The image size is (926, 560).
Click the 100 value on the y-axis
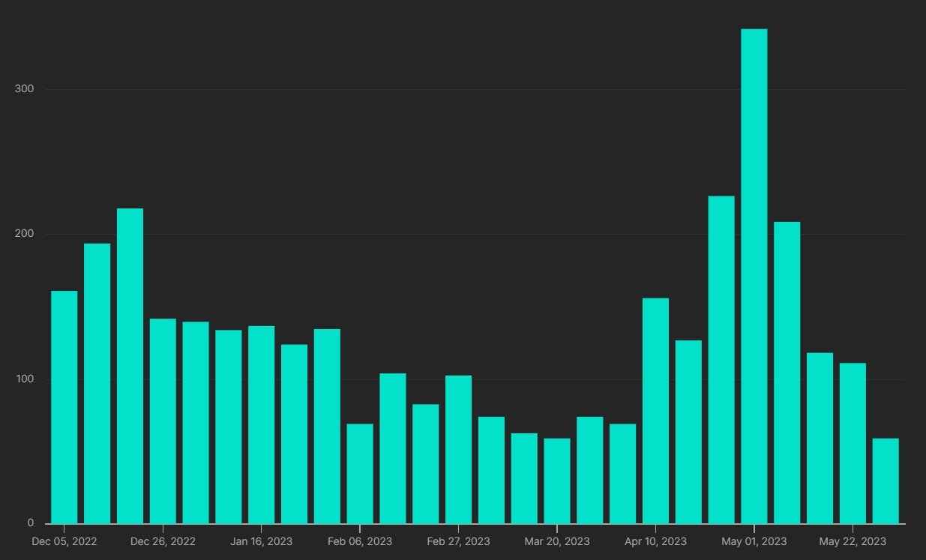pyautogui.click(x=25, y=379)
